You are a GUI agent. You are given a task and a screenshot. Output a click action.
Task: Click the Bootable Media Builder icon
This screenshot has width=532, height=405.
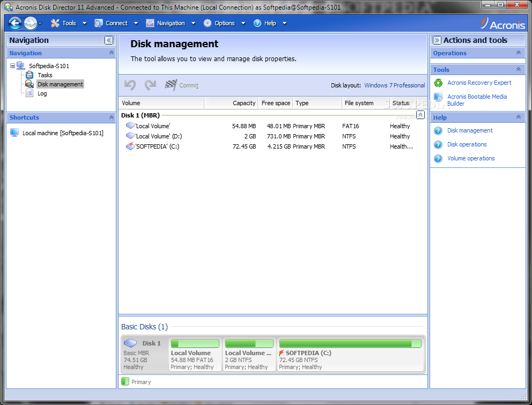(438, 98)
